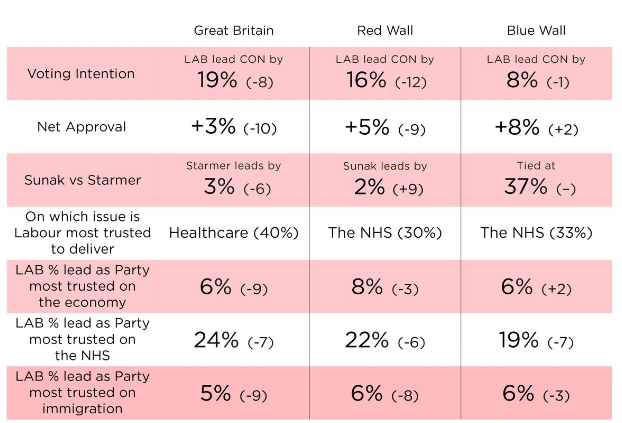Select the 16% (-12) Red Wall cell

[384, 80]
